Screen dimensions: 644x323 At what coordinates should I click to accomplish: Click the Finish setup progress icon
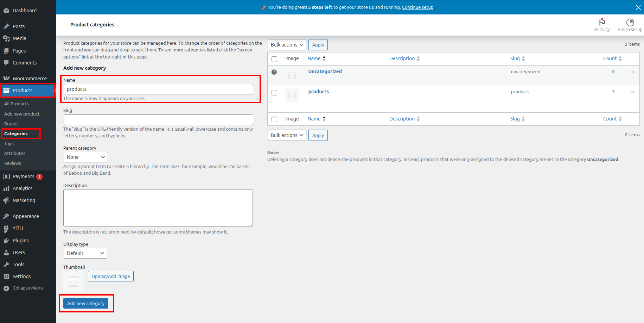630,22
